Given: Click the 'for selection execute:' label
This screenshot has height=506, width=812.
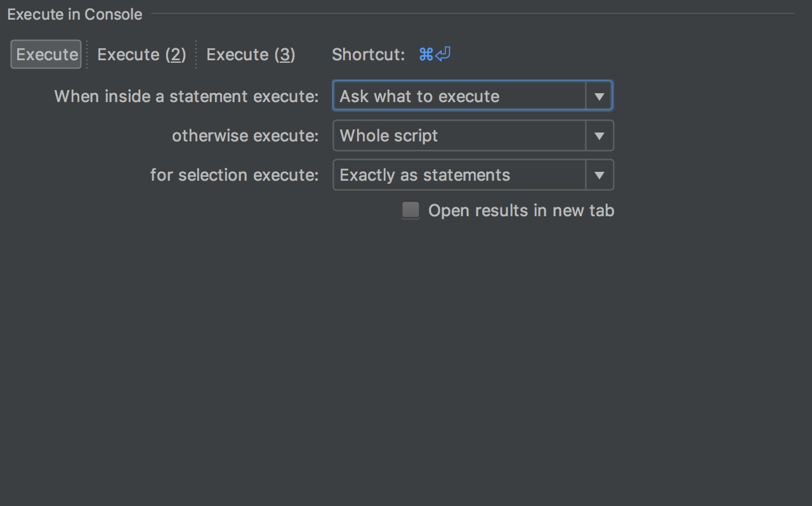Looking at the screenshot, I should pyautogui.click(x=234, y=175).
